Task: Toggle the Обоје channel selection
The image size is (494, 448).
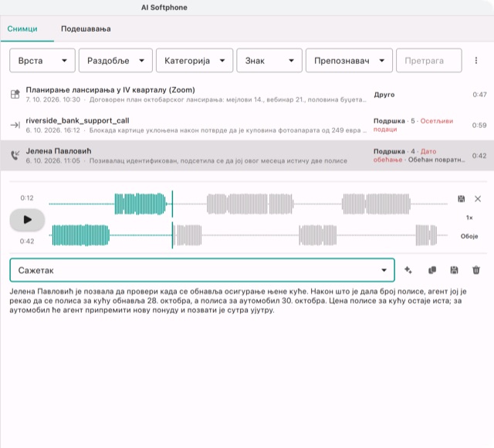Action: click(469, 236)
